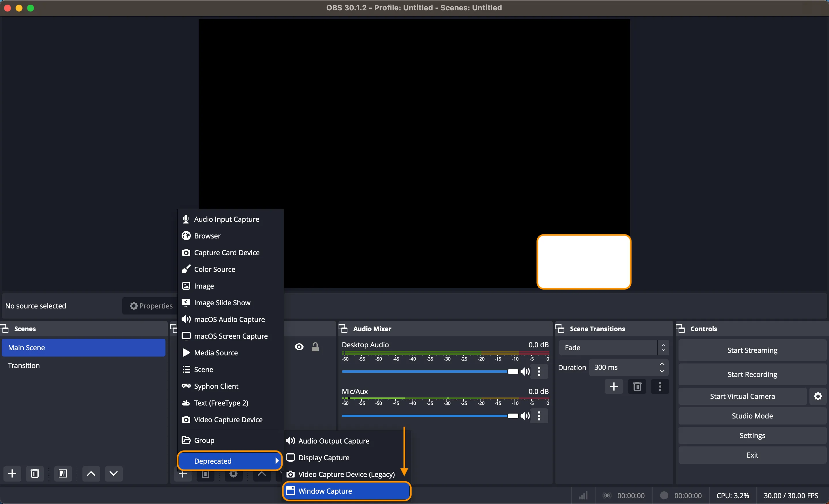The image size is (829, 504).
Task: Choose Browser source from menu
Action: pyautogui.click(x=231, y=236)
